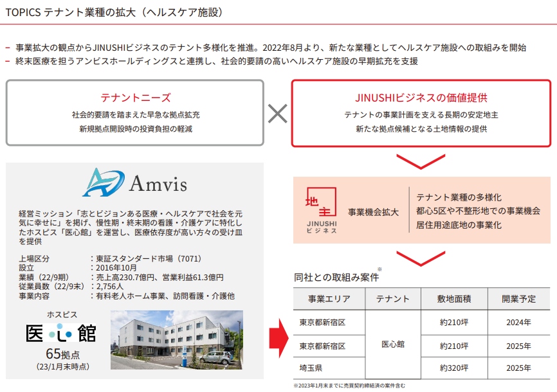The image size is (557, 392).
Task: Click the 2016年10月 establishment date
Action: (116, 268)
